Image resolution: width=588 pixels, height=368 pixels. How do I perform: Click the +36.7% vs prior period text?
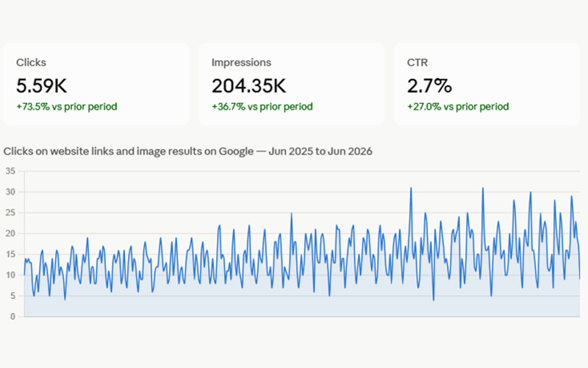262,107
